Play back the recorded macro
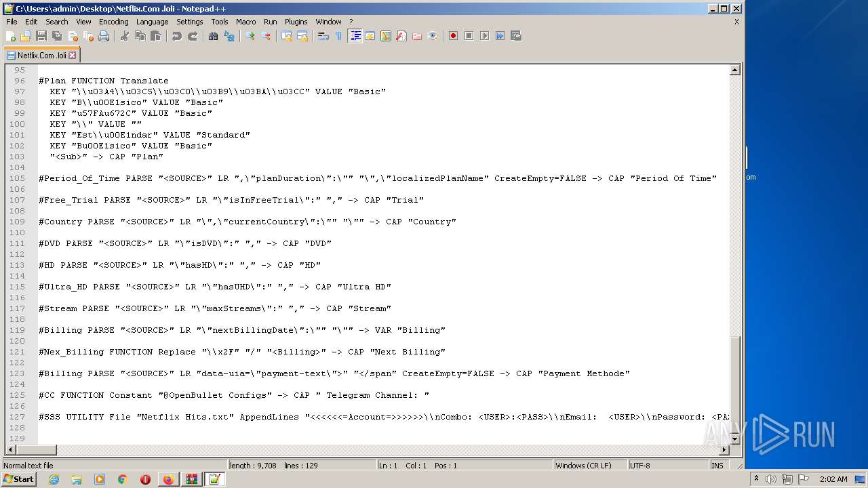 [484, 36]
